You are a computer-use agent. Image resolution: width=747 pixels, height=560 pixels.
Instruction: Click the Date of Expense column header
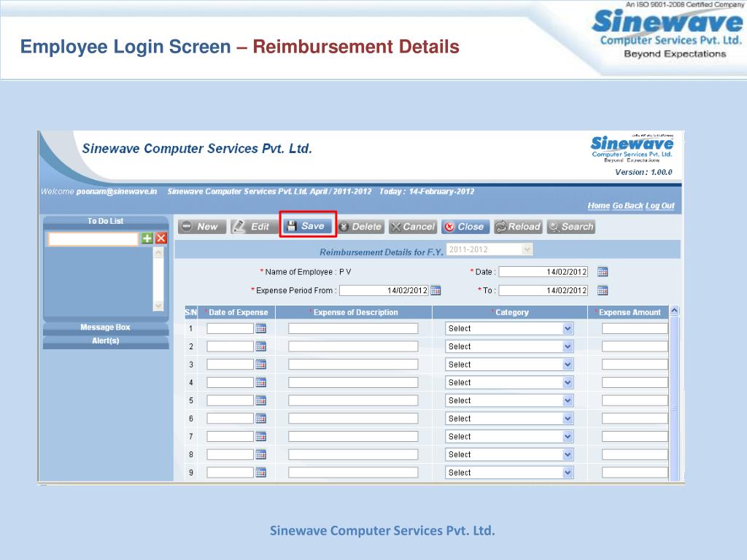pyautogui.click(x=236, y=312)
